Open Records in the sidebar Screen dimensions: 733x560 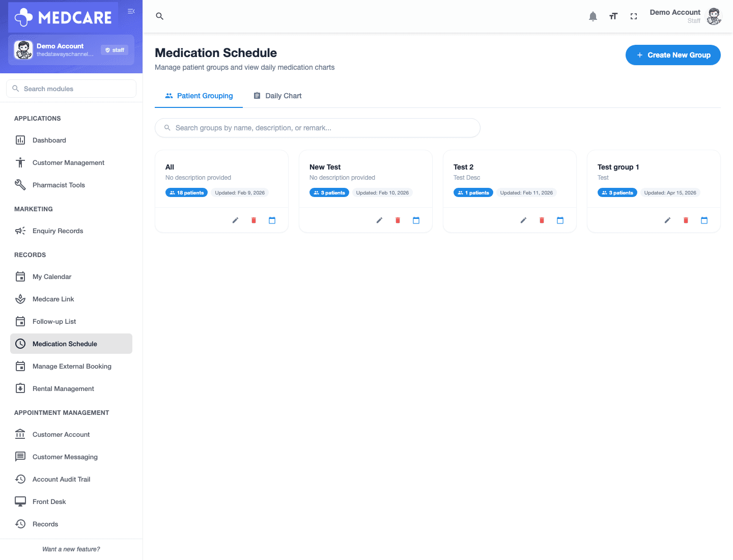(71, 524)
